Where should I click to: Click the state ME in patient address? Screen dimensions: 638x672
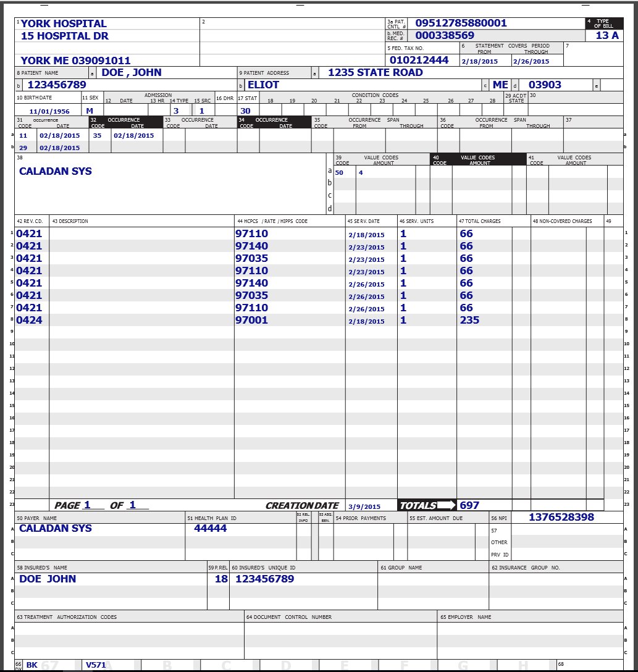(500, 85)
